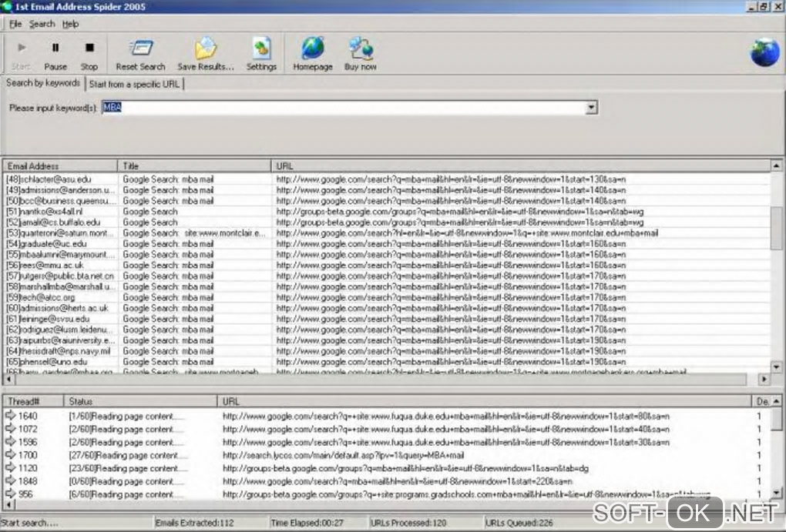Select result [49]admissions@anderson
786x532 pixels.
point(59,190)
